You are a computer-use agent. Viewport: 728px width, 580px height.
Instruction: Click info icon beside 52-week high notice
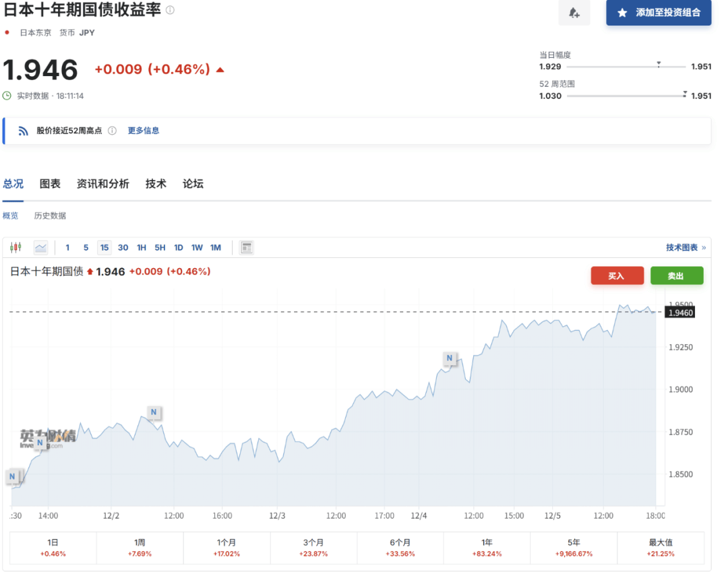point(113,131)
